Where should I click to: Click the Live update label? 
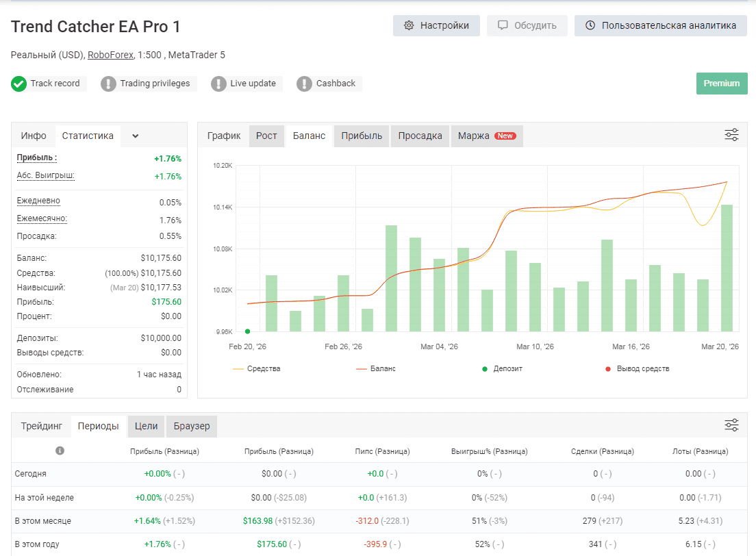click(x=253, y=84)
